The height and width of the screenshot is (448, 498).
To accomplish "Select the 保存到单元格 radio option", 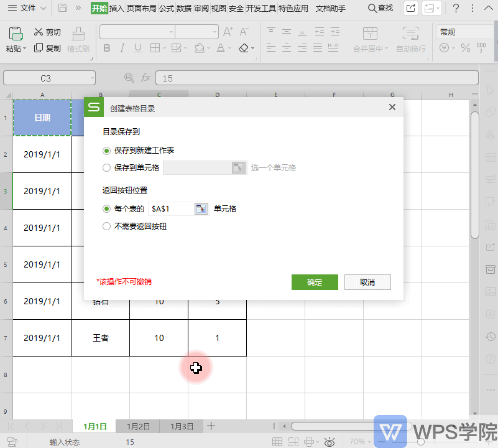I will [106, 167].
